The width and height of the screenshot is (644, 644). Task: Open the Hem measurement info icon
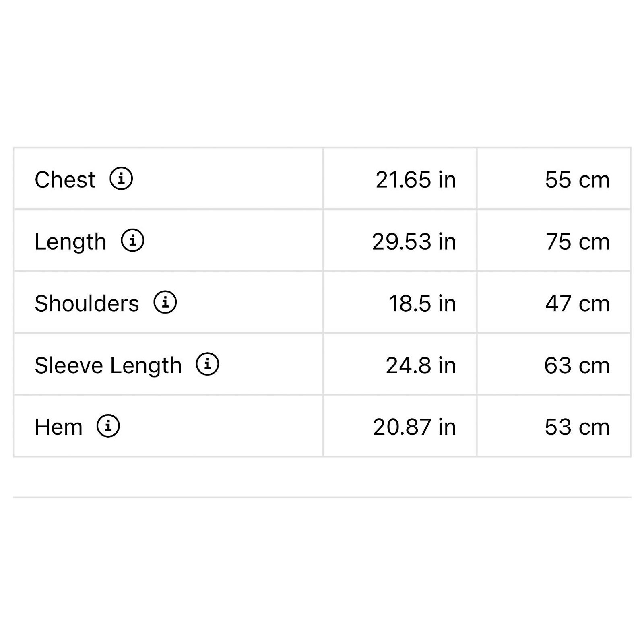108,426
